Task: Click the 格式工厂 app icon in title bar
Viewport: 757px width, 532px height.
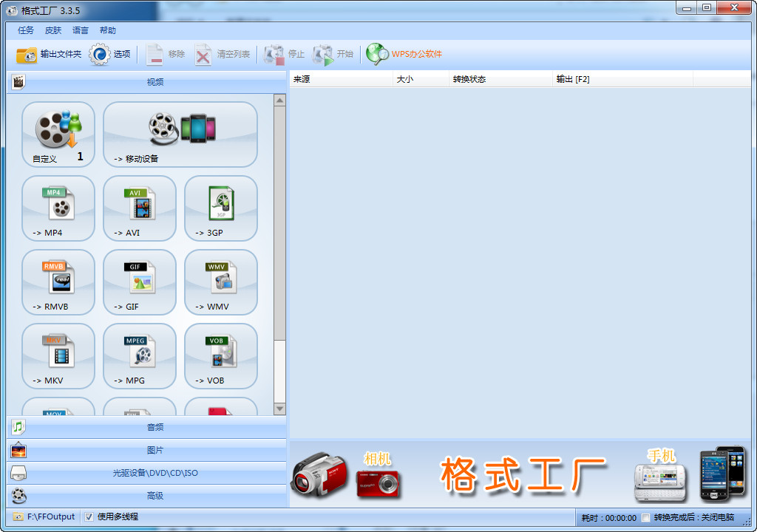Action: 12,10
